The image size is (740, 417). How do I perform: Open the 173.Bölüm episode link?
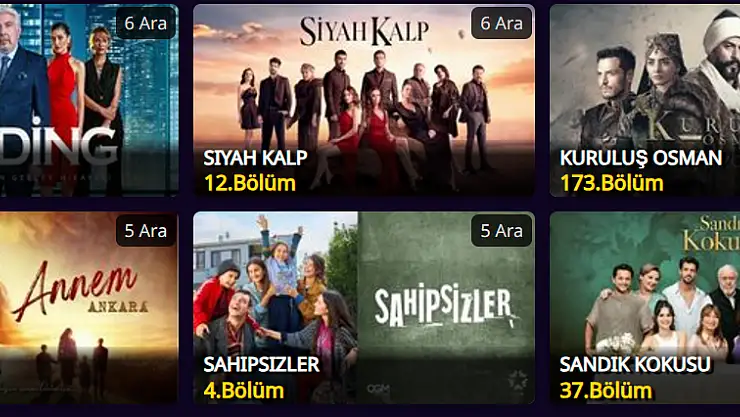coord(612,183)
